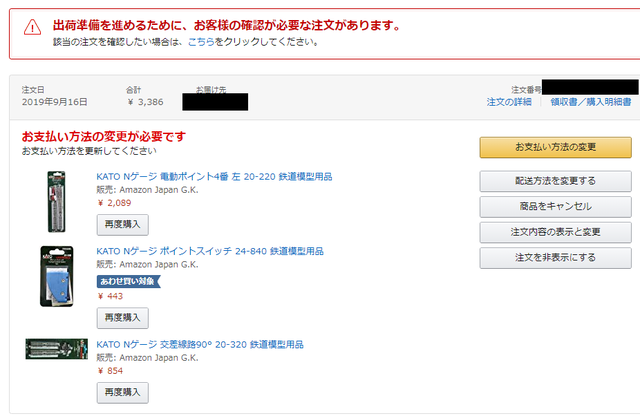Open KATO ポイントスイッチ 24-840 product link
The image size is (640, 416).
(210, 251)
